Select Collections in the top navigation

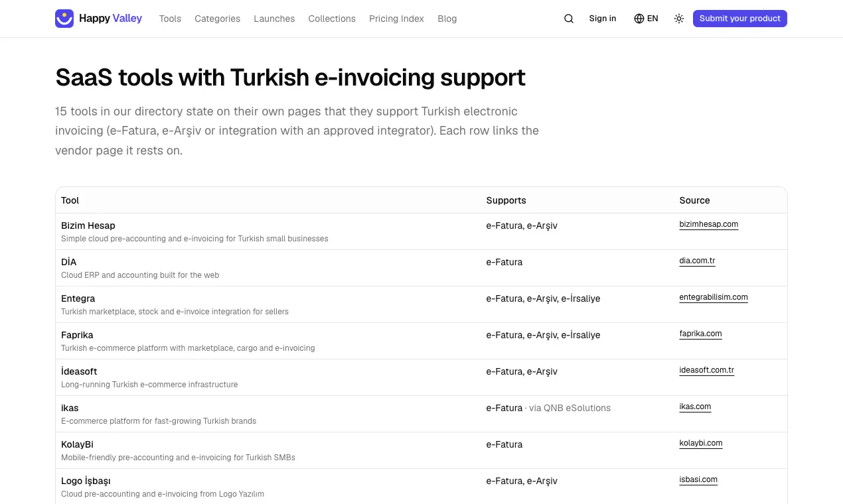[332, 19]
